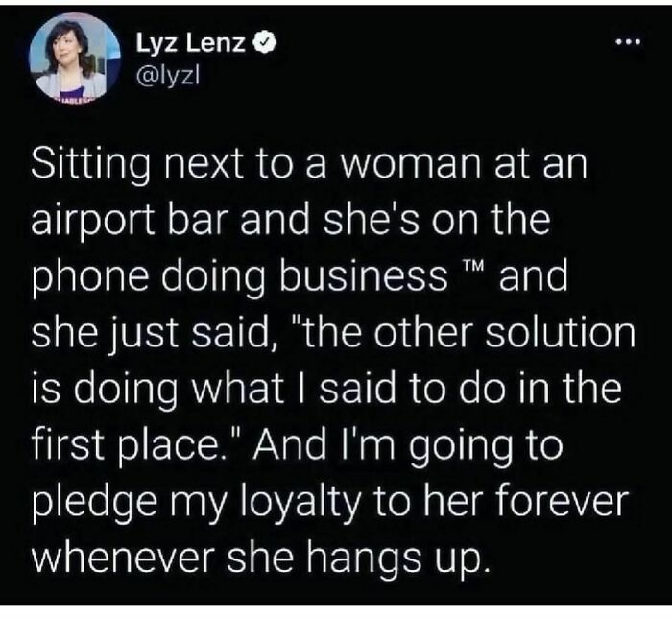This screenshot has height=618, width=672.
Task: Open the three-dot more options menu
Action: [628, 42]
